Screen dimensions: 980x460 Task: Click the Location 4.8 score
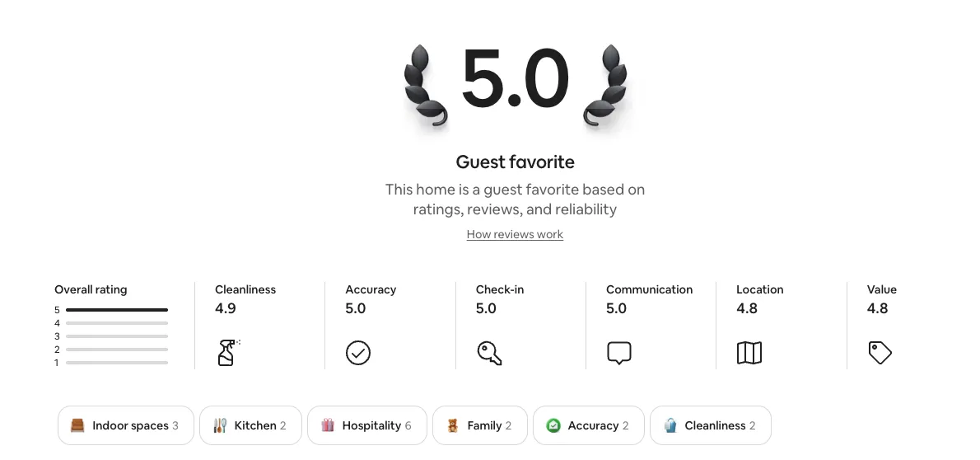click(747, 308)
